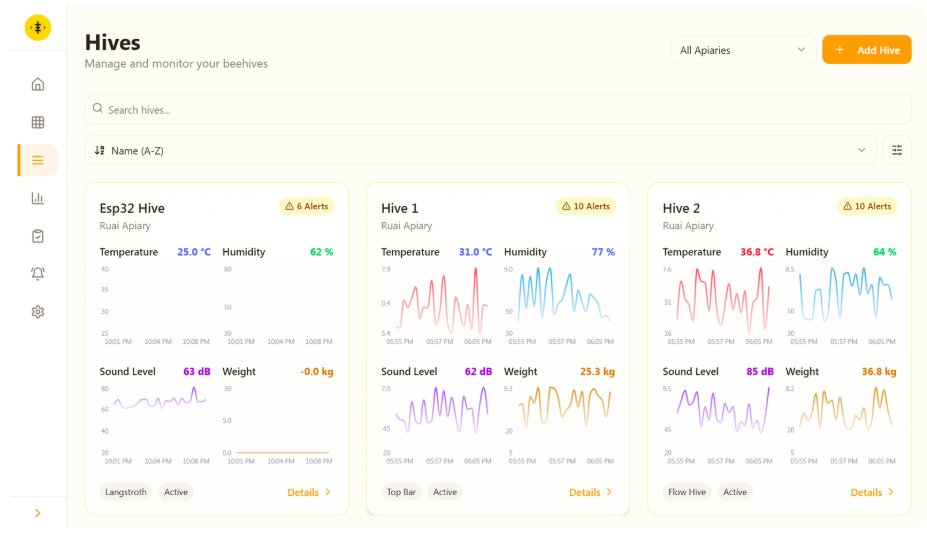This screenshot has width=927, height=539.
Task: Focus the Search hives input field
Action: coord(498,109)
